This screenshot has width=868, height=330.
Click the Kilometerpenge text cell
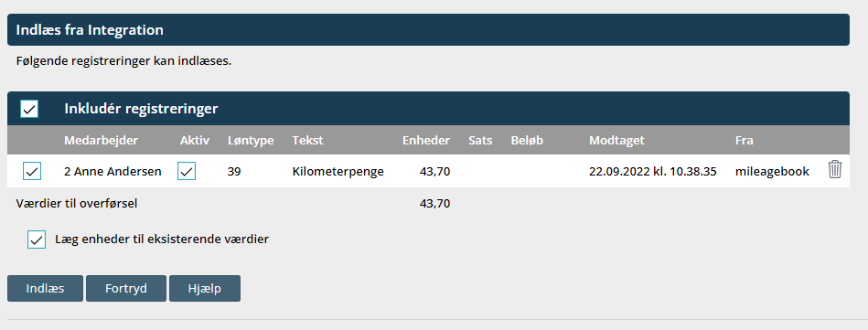tap(338, 172)
